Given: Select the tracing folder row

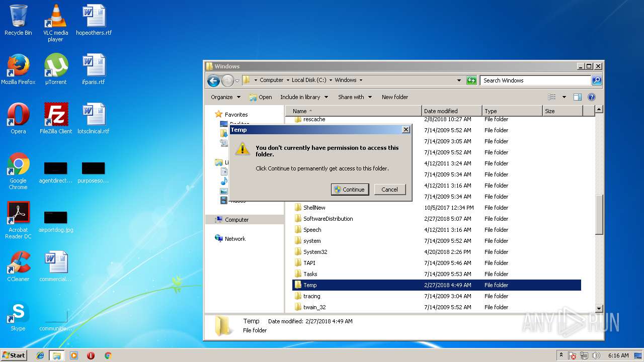Looking at the screenshot, I should click(437, 296).
